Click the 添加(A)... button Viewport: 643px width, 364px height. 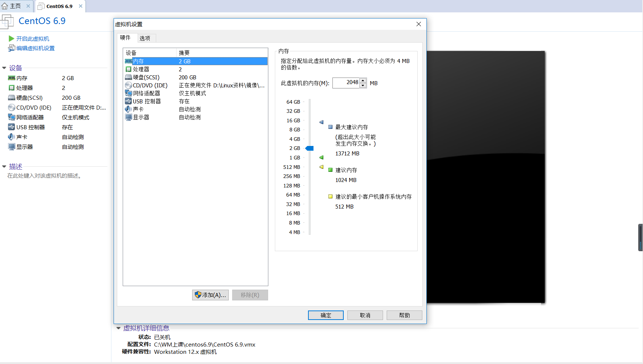point(210,295)
